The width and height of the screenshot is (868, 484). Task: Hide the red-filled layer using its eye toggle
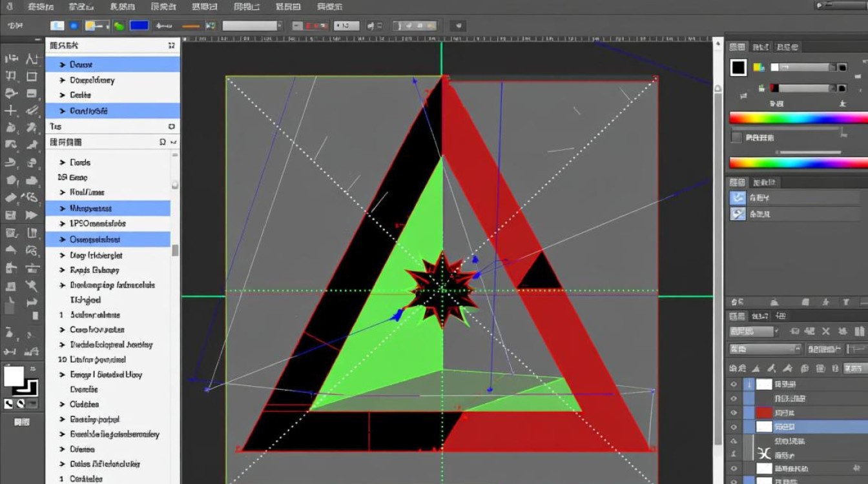(733, 411)
